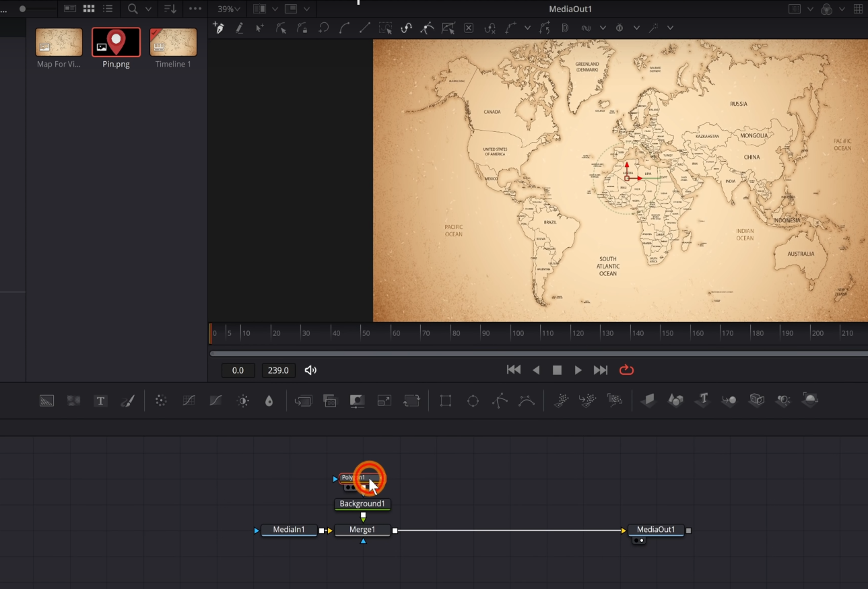868x589 pixels.
Task: Play forward
Action: (x=578, y=370)
